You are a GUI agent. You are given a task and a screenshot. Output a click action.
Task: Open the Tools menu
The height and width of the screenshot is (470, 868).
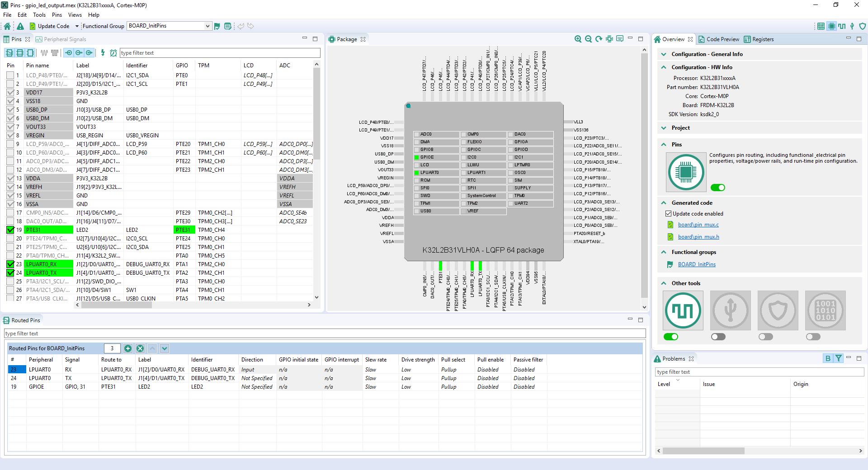39,15
